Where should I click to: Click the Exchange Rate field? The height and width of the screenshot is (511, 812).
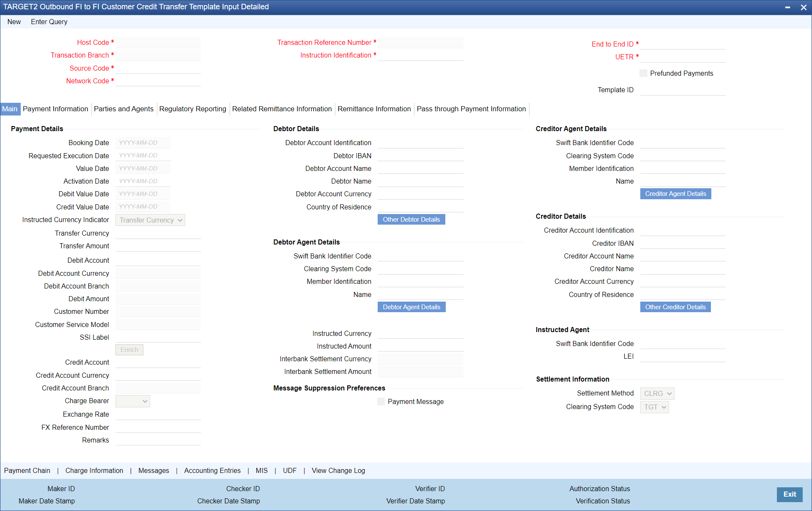(x=158, y=415)
